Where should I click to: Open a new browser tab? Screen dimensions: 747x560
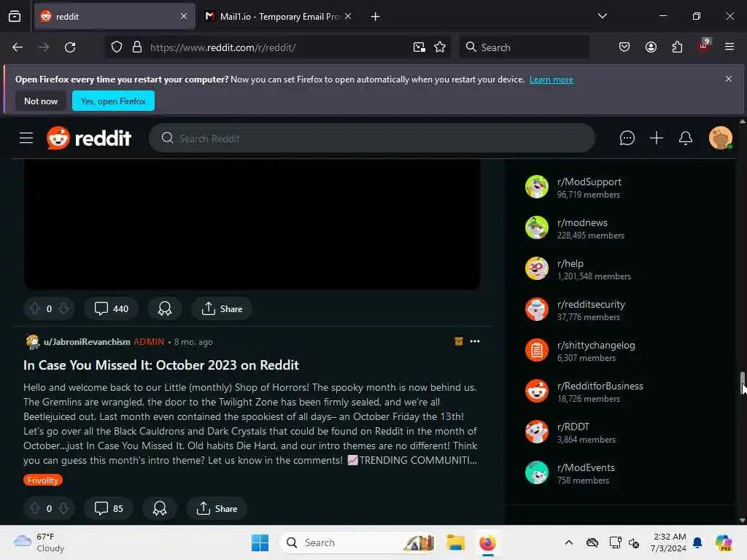(x=375, y=17)
